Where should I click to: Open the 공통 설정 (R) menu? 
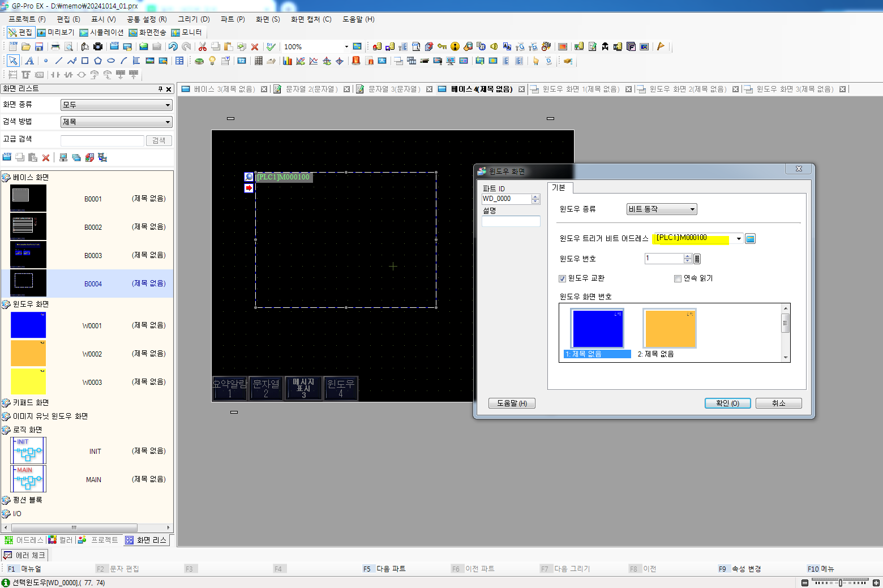point(147,19)
